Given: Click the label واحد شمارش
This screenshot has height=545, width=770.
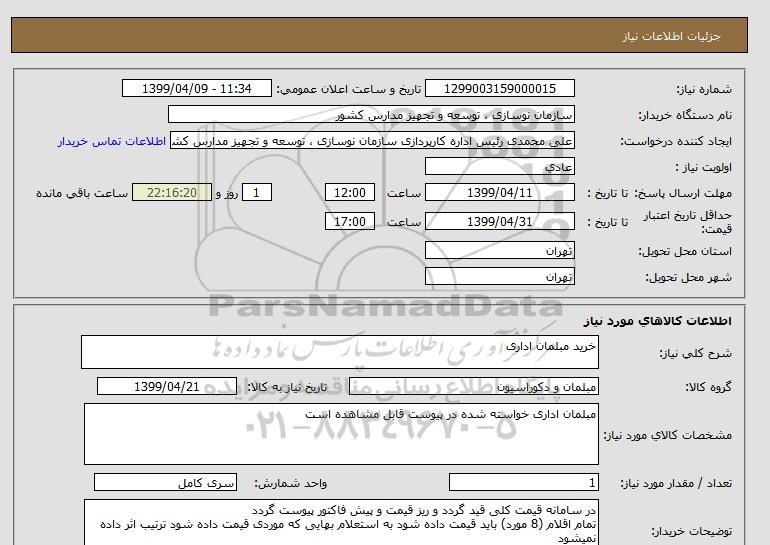Looking at the screenshot, I should (x=291, y=484).
